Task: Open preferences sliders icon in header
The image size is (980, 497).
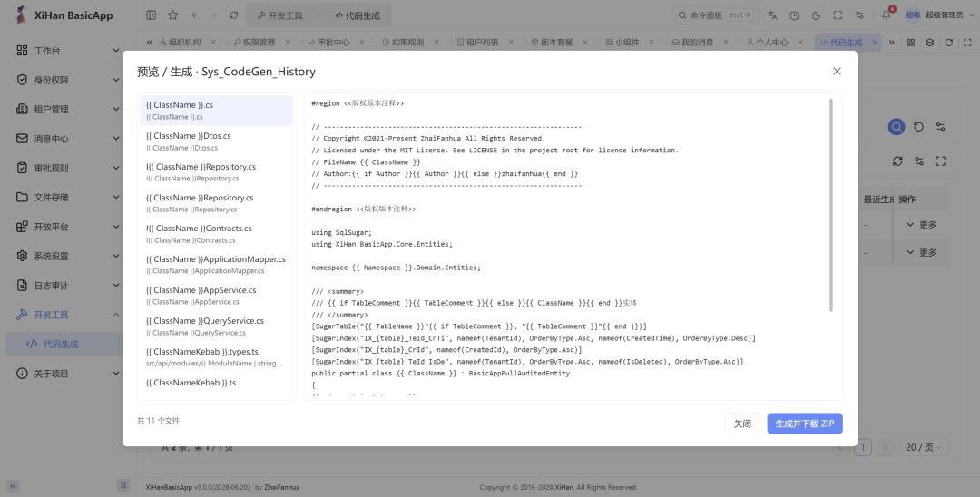Action: [x=859, y=15]
